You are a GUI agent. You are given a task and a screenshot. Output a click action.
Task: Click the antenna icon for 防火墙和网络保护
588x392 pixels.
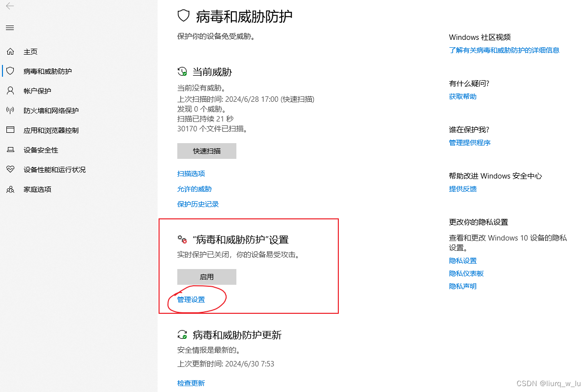point(10,110)
